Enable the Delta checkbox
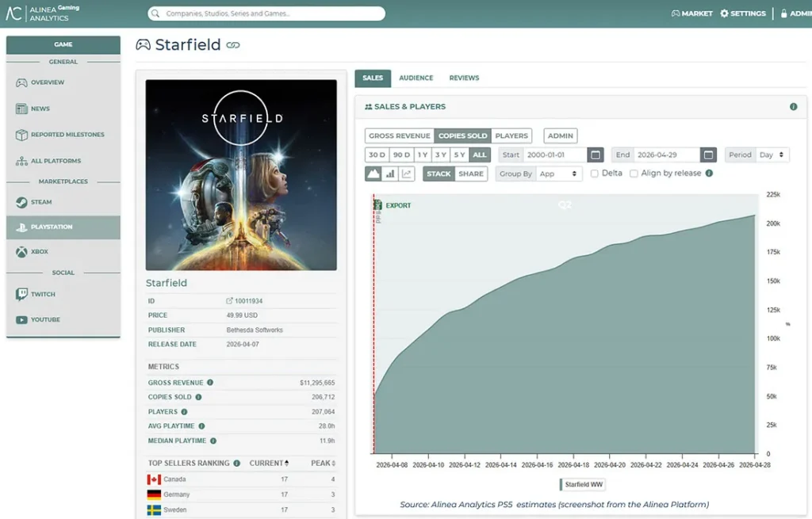 click(595, 174)
